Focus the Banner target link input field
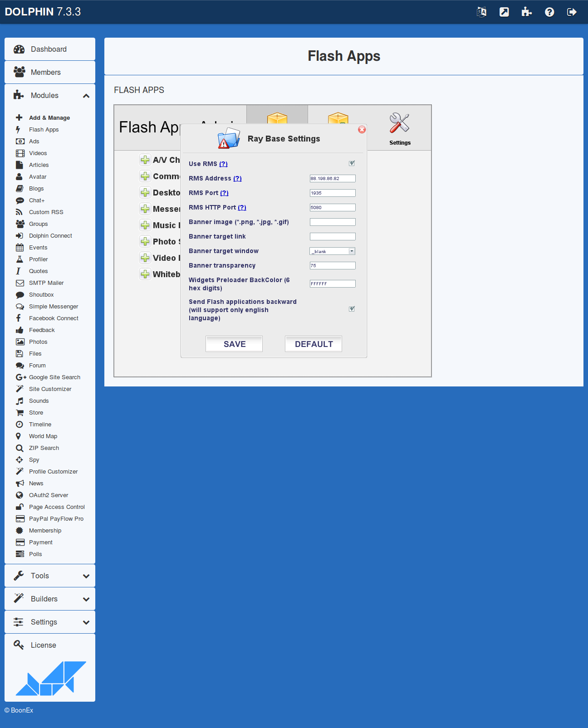Image resolution: width=588 pixels, height=728 pixels. pos(333,236)
